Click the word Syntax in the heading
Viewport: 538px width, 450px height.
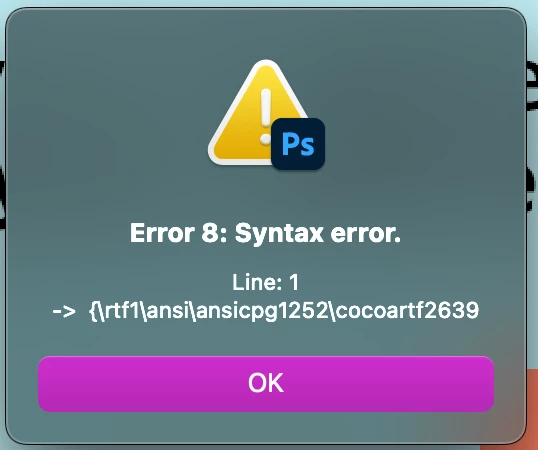(279, 234)
